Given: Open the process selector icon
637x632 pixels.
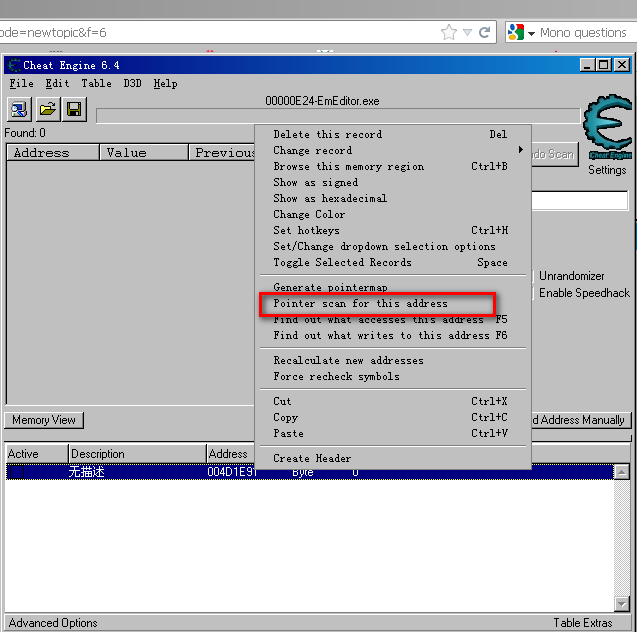Looking at the screenshot, I should (19, 109).
